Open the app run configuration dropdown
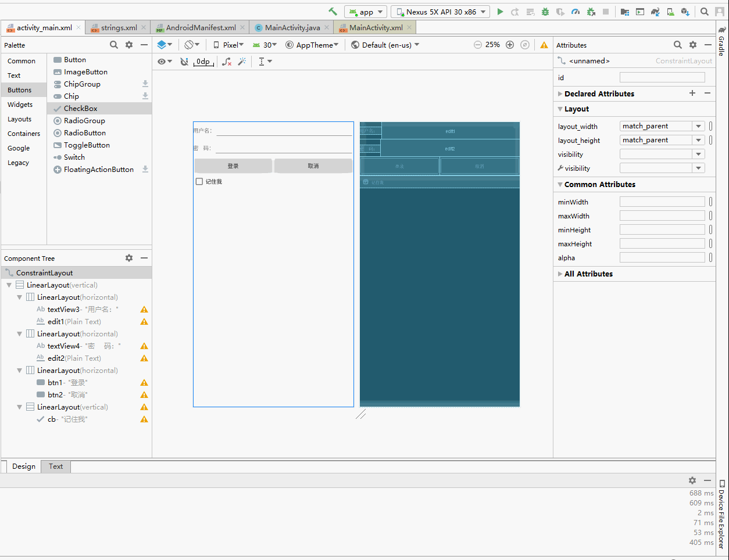The height and width of the screenshot is (560, 729). tap(366, 12)
